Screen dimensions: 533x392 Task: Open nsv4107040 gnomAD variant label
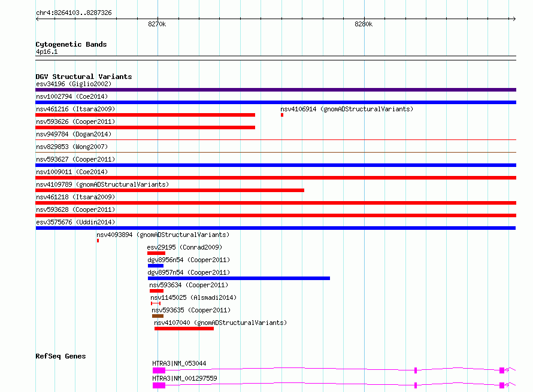pyautogui.click(x=220, y=323)
